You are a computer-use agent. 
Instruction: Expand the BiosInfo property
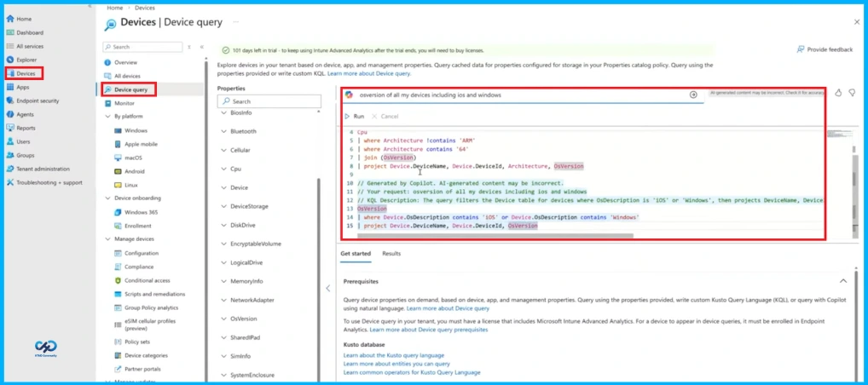(223, 112)
